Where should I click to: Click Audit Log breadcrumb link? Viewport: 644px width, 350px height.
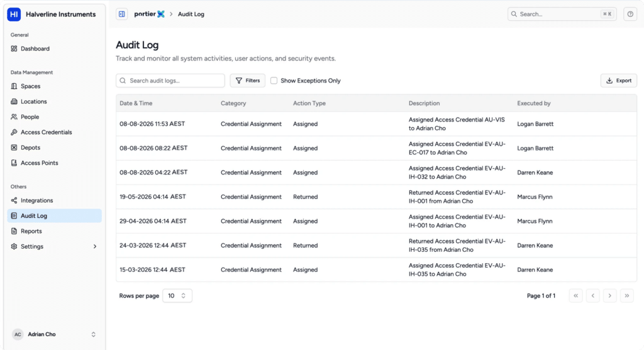click(191, 14)
